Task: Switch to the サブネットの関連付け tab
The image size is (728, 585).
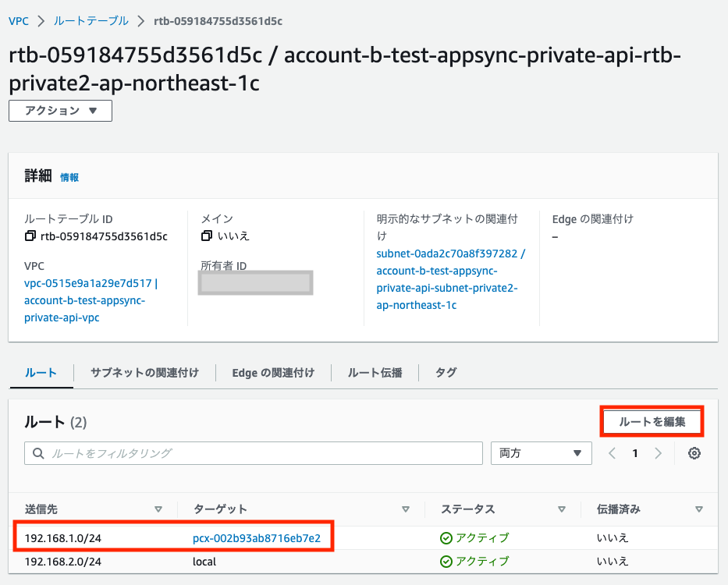Action: [x=144, y=373]
